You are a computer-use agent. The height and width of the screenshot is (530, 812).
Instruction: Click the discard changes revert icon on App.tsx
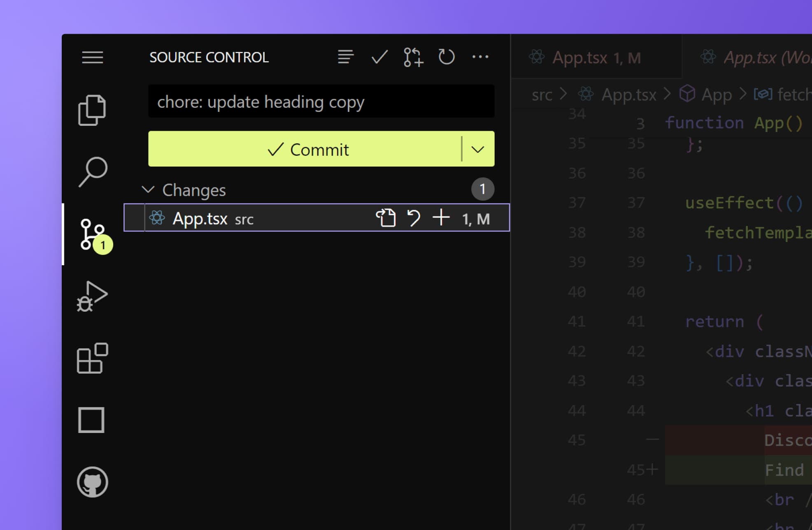414,218
